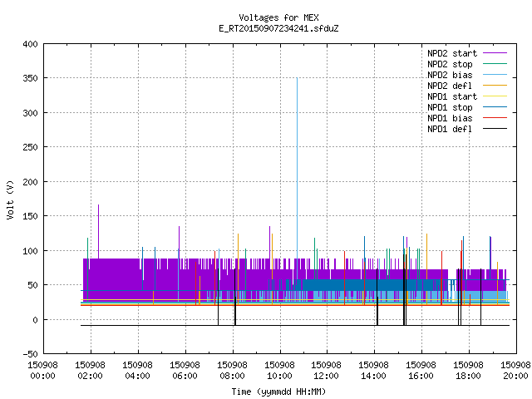Click the 02:00 time axis label
This screenshot has width=532, height=399.
click(x=91, y=376)
